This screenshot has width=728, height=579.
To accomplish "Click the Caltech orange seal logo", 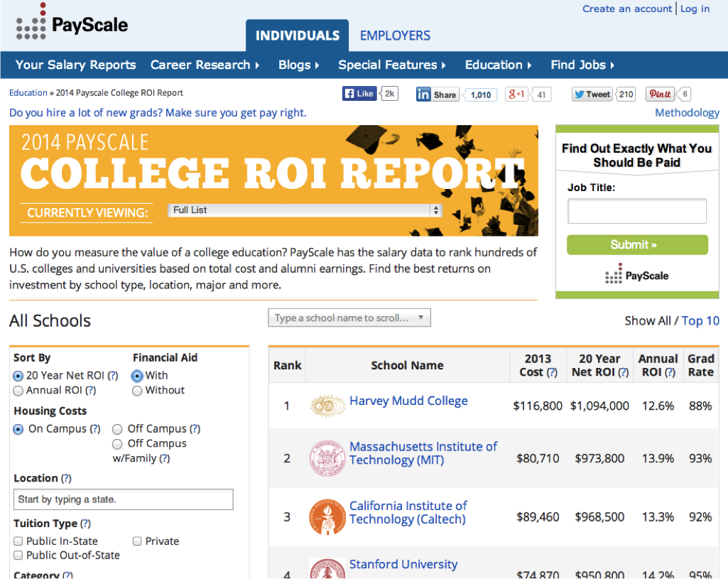I will click(x=327, y=516).
